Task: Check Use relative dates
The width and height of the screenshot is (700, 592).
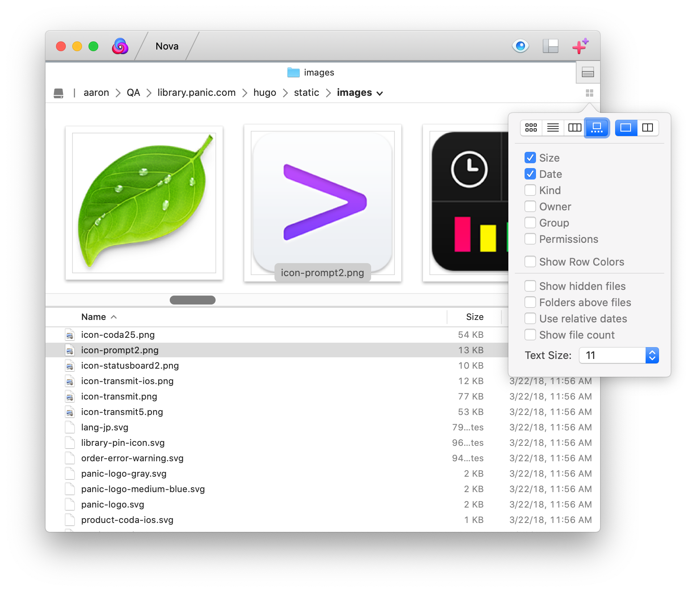Action: point(530,318)
